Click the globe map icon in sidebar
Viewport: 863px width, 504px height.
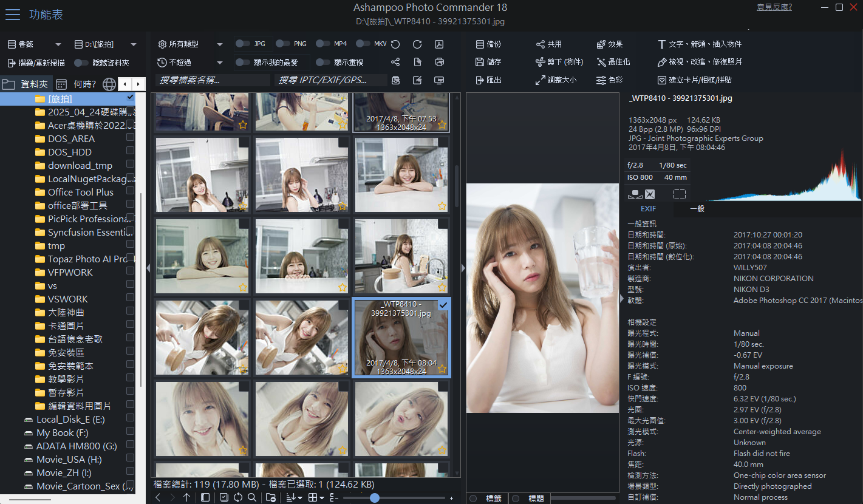[109, 84]
